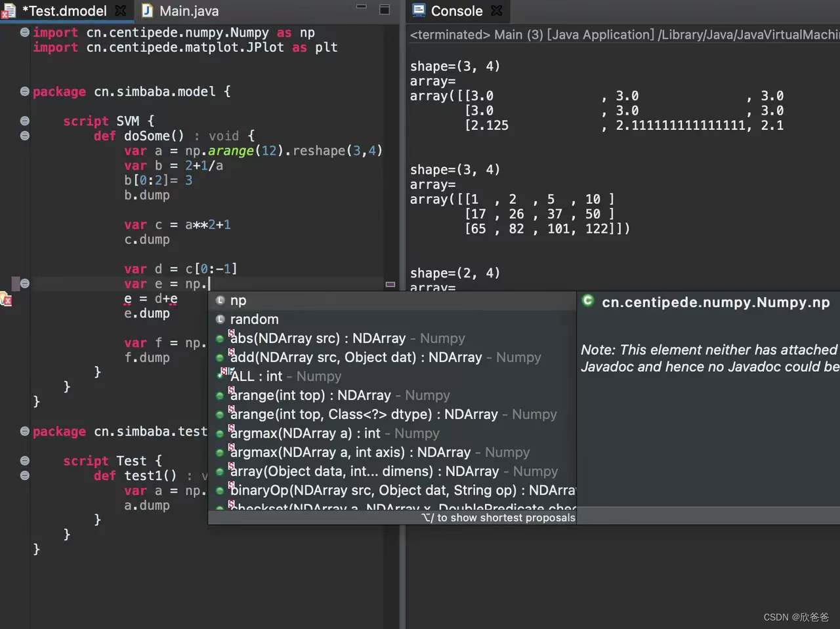Image resolution: width=840 pixels, height=629 pixels.
Task: Choose add(NDArray src, Object dat) proposal
Action: (x=392, y=357)
